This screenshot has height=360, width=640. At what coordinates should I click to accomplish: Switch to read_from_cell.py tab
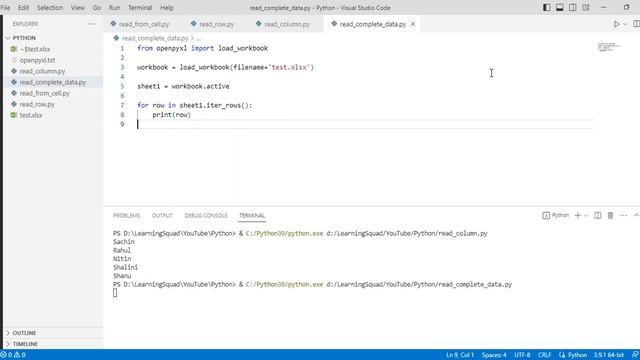(140, 24)
